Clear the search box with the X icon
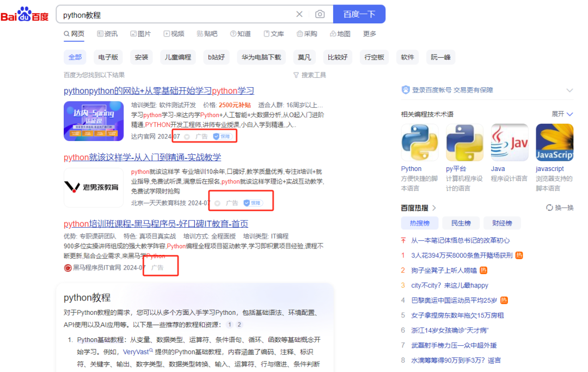 coord(299,14)
